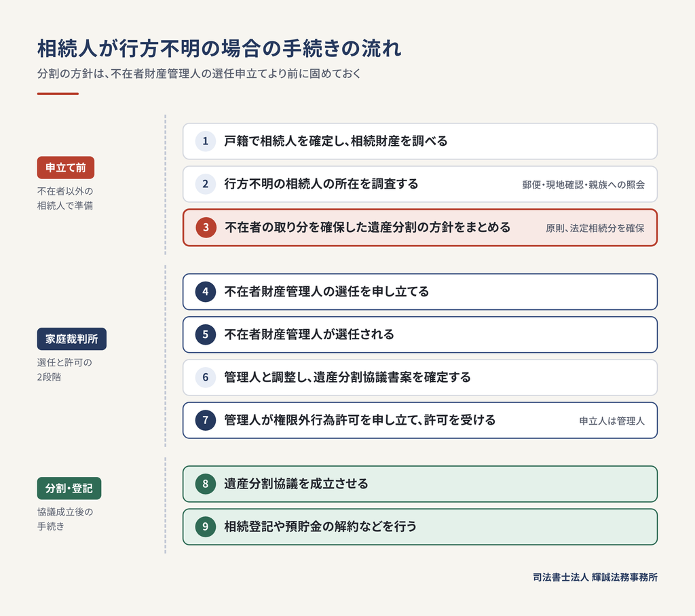695x616 pixels.
Task: Click the step 1 number circle
Action: point(205,141)
